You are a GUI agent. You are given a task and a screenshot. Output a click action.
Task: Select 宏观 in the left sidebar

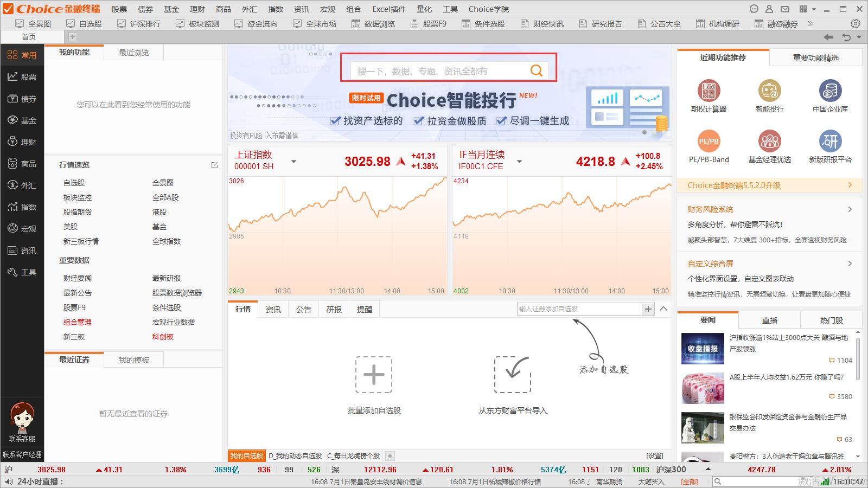tap(22, 228)
